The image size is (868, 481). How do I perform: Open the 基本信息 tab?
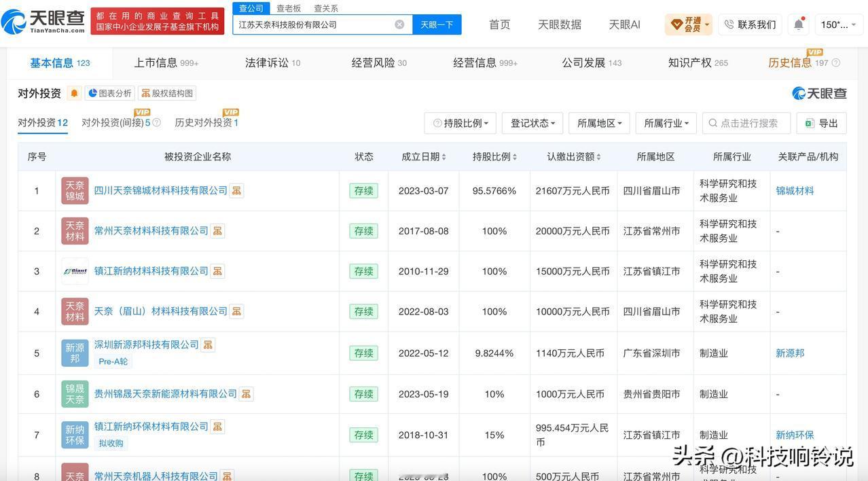tap(60, 63)
